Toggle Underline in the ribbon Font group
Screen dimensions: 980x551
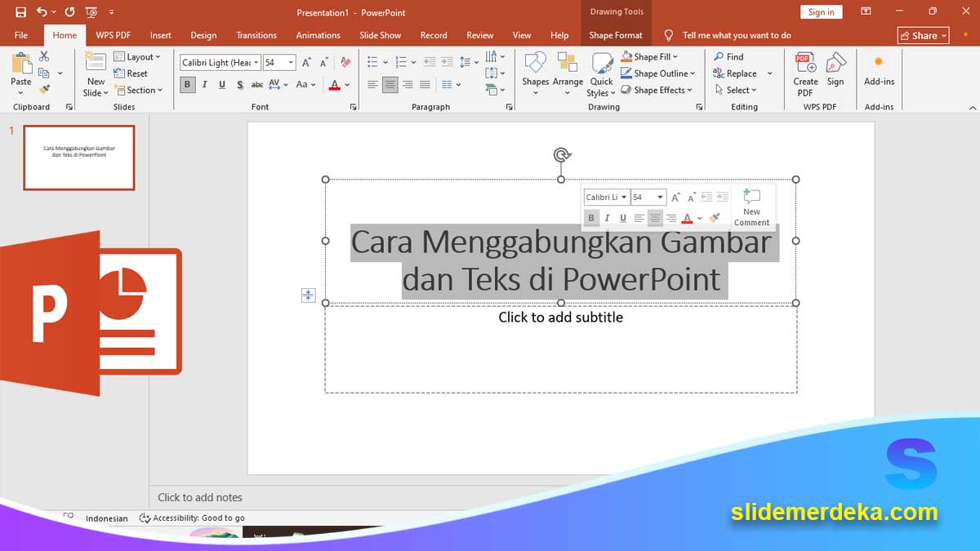pos(221,84)
